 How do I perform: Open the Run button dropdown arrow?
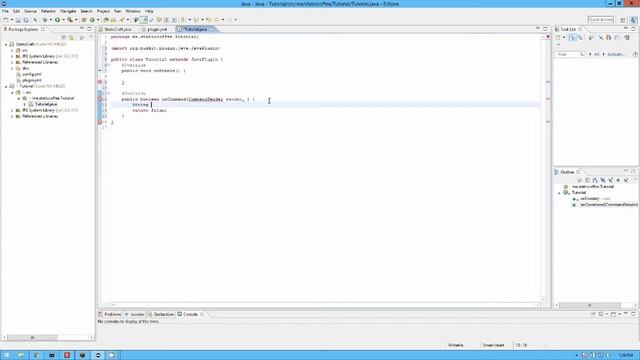[63, 20]
